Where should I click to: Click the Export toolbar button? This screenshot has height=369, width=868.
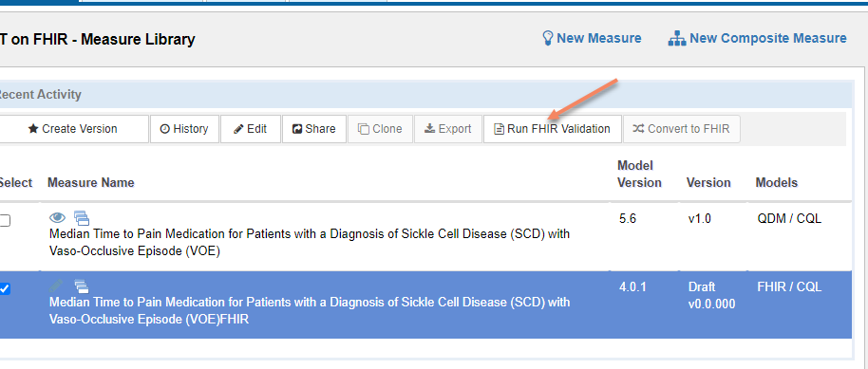click(448, 129)
